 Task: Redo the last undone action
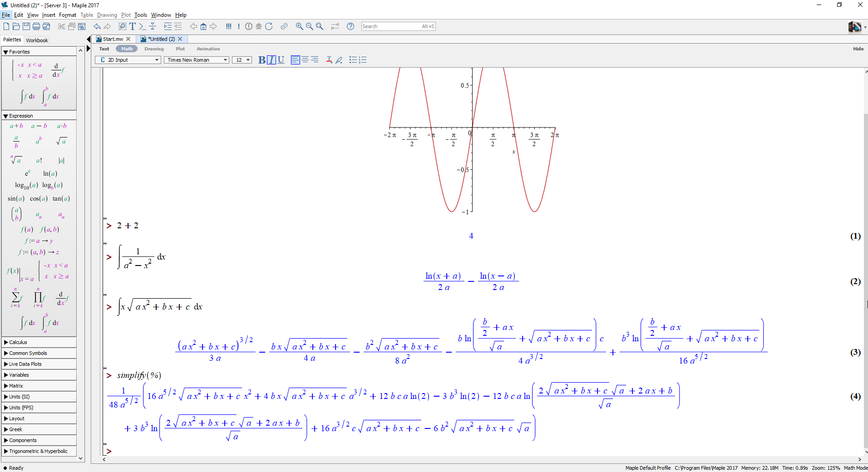click(107, 26)
